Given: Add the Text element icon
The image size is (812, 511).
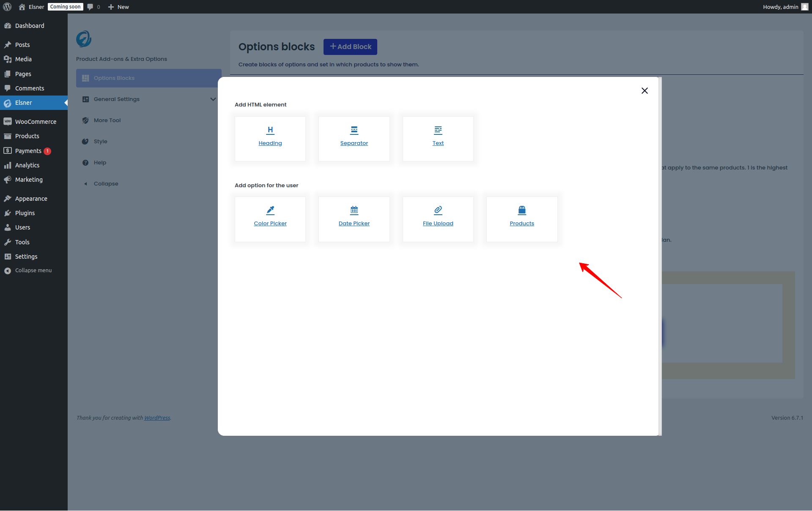Looking at the screenshot, I should pyautogui.click(x=438, y=130).
